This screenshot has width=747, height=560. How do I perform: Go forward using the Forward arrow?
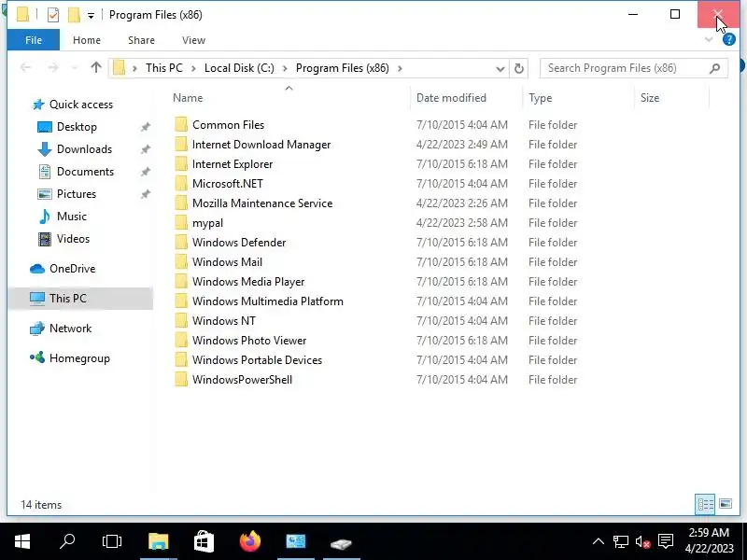pos(53,68)
